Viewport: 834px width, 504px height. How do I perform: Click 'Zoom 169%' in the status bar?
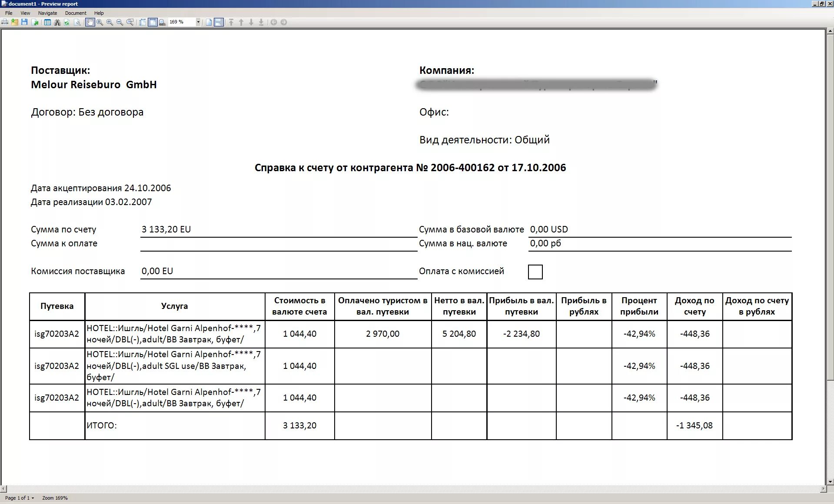tap(55, 498)
